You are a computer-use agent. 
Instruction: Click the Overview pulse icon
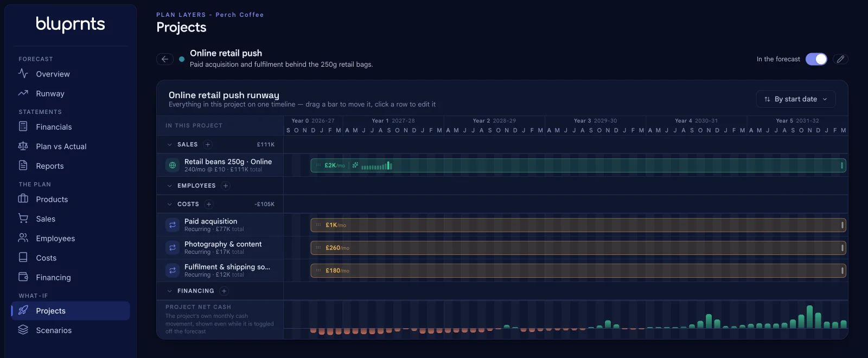(23, 73)
